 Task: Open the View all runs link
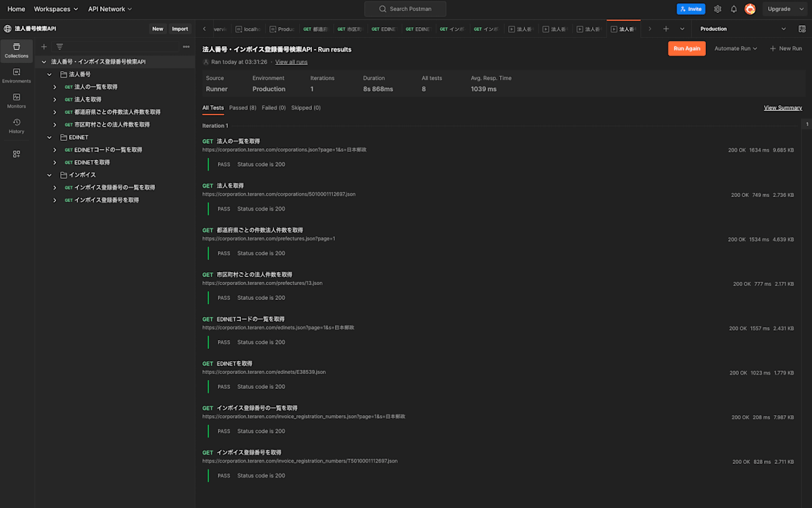[292, 62]
